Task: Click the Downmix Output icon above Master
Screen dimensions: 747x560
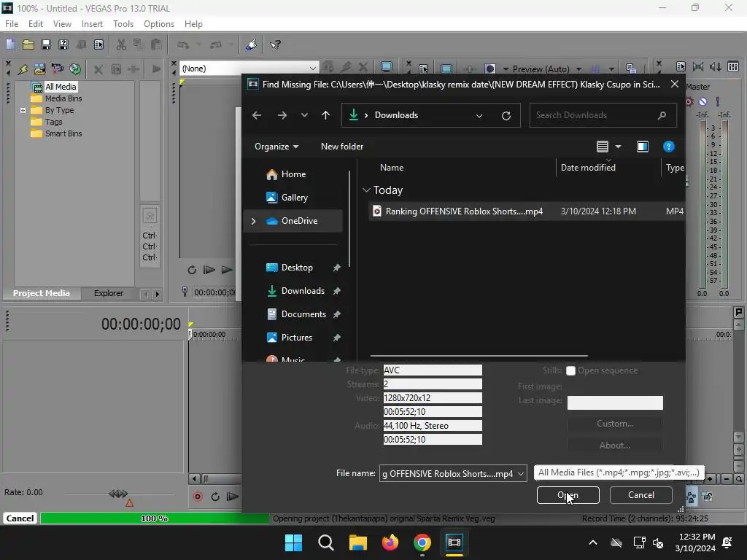Action: pos(698,66)
